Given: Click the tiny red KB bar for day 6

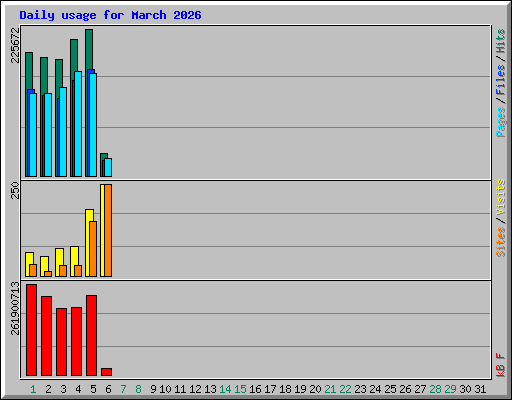Looking at the screenshot, I should [x=107, y=372].
